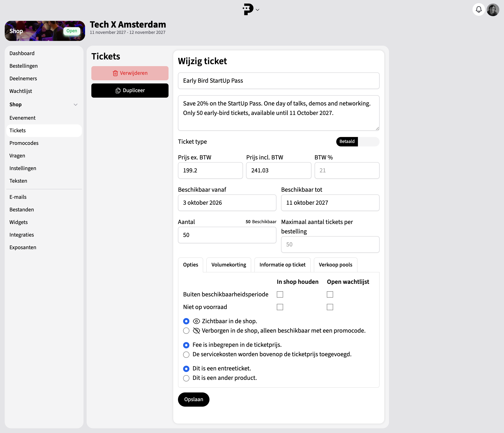The height and width of the screenshot is (433, 504).
Task: Check In shop houden for Niet op voorraad
Action: pos(280,307)
